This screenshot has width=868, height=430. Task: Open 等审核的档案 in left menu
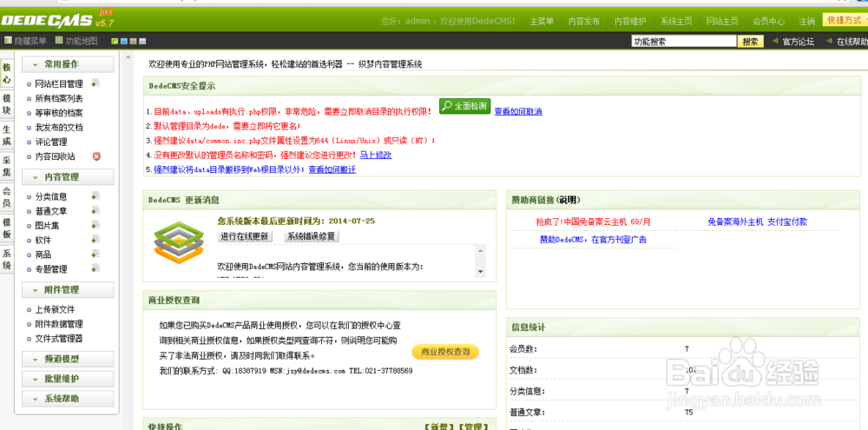coord(59,113)
